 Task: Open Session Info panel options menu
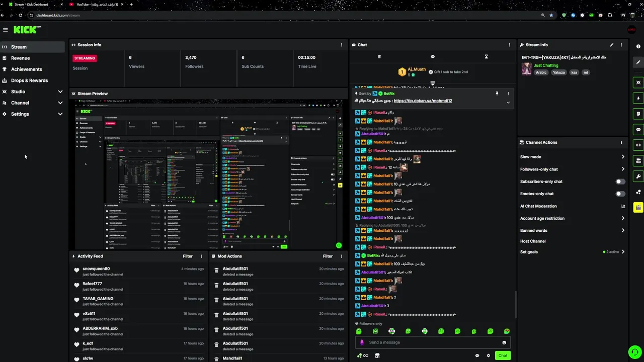pos(342,45)
